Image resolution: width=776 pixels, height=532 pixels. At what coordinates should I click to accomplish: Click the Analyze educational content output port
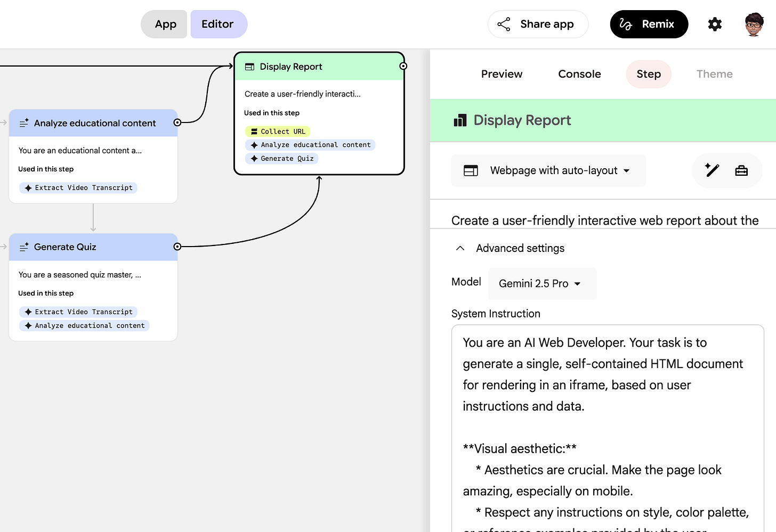[x=177, y=122]
